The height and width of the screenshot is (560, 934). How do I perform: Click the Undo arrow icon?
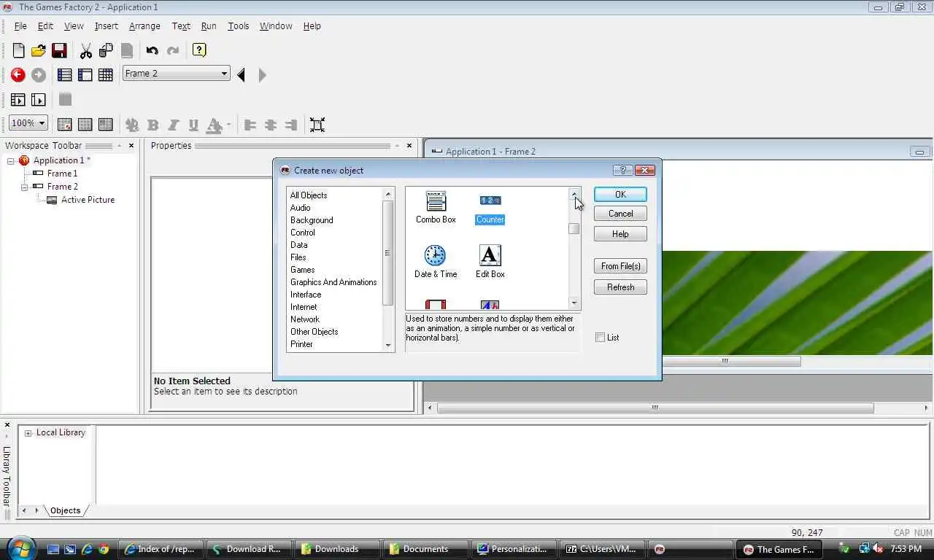[x=152, y=50]
